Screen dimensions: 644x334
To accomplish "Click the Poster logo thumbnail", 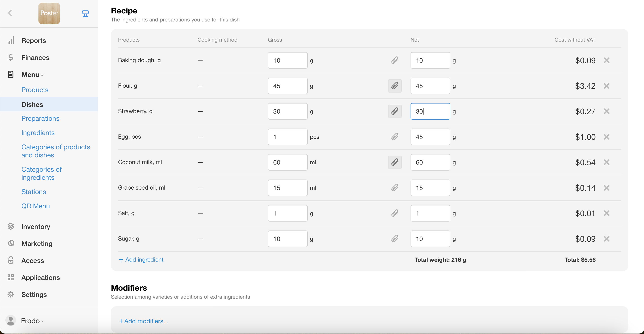I will 49,13.
